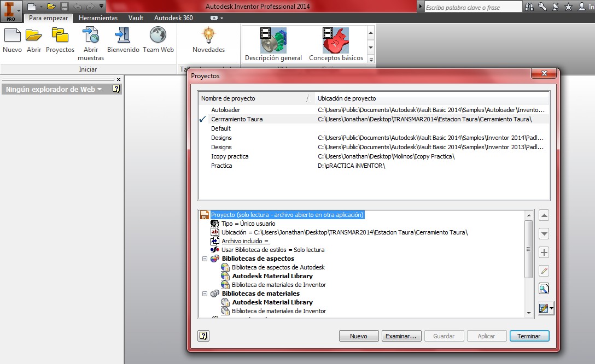Expand the search box arrow toggle

click(x=421, y=7)
